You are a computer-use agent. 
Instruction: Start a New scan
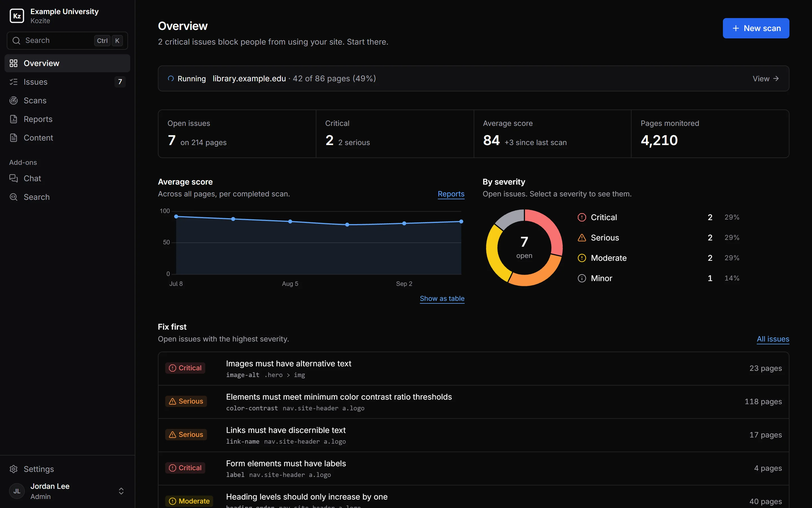(x=756, y=28)
